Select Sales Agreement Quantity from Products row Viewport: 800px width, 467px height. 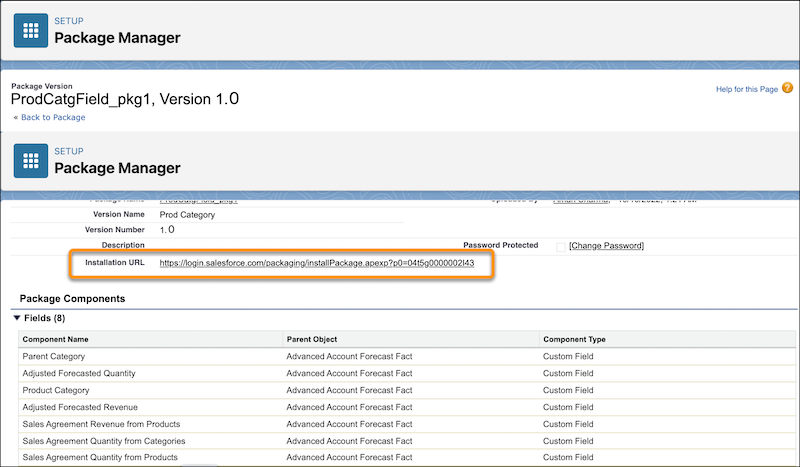(x=407, y=457)
